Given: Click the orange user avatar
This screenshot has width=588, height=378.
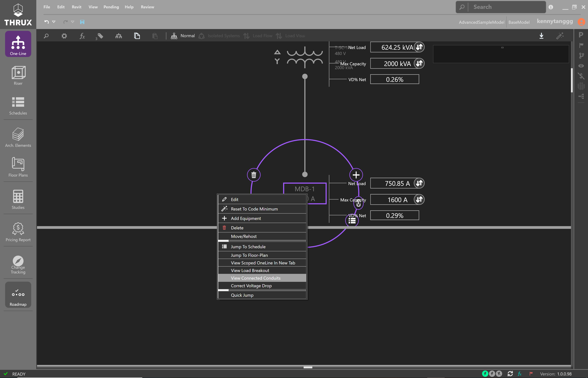Looking at the screenshot, I should [x=581, y=22].
